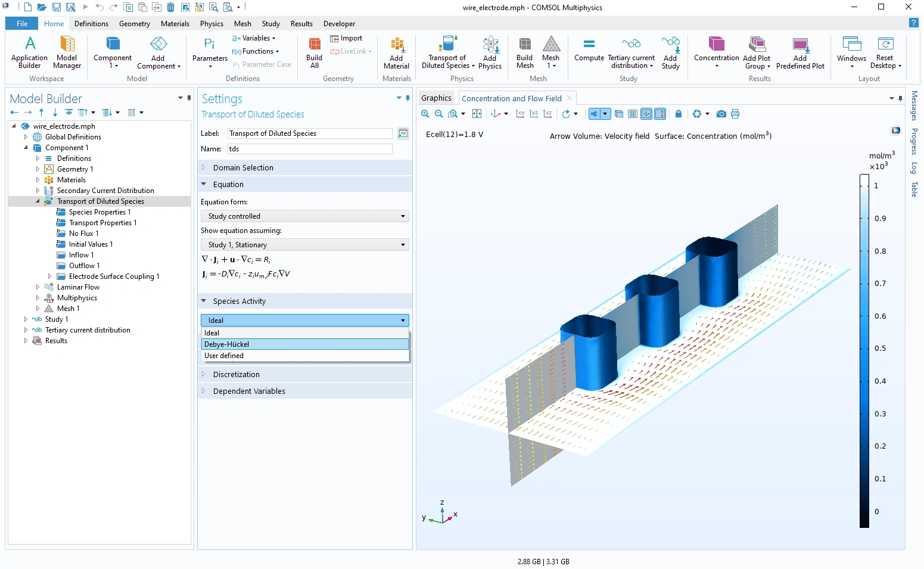Select Debye-Hückel from the list
The width and height of the screenshot is (924, 569).
point(304,344)
